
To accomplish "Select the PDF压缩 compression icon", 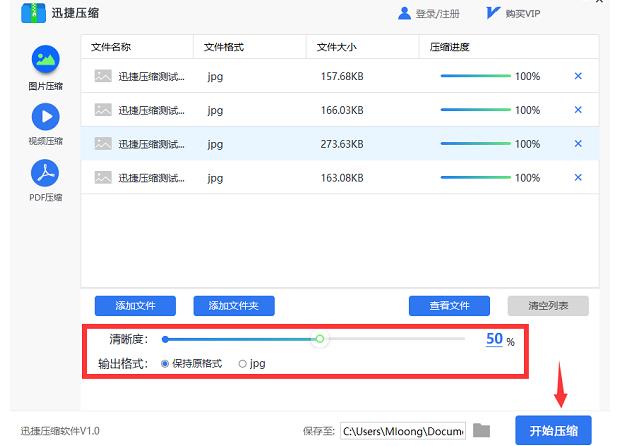I will 45,173.
